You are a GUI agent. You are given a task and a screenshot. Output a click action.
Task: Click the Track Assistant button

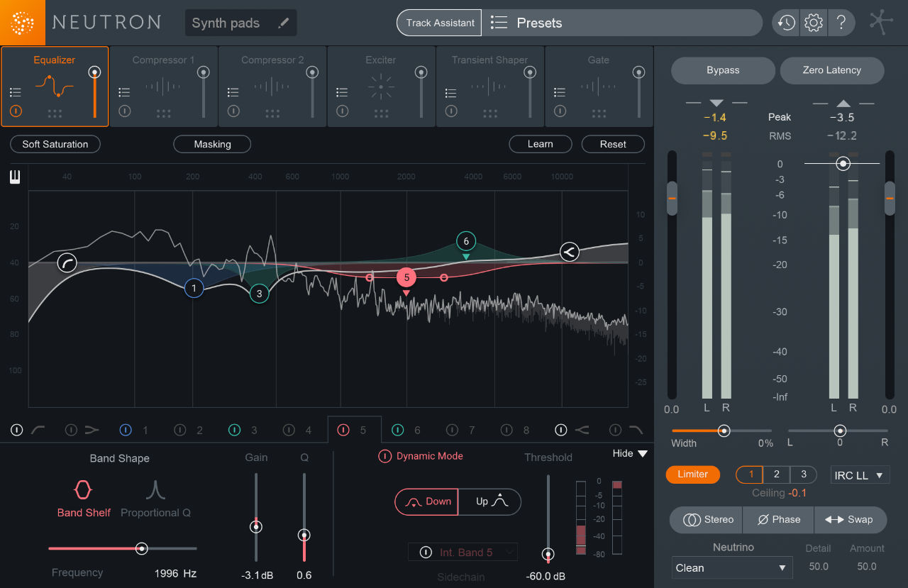(x=440, y=23)
